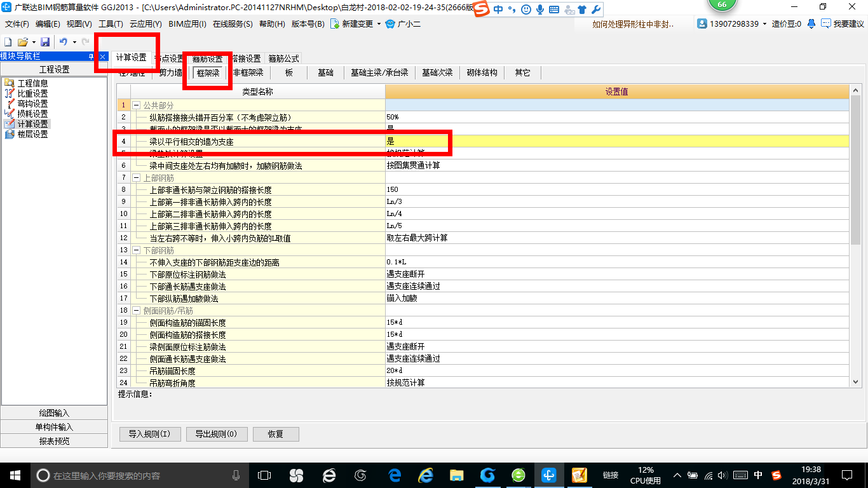Open Sogou soft keyboard icon

click(x=553, y=10)
